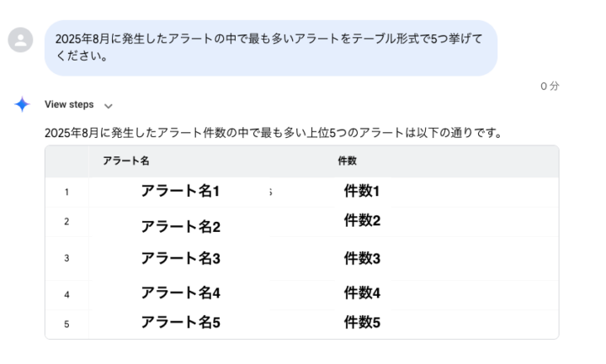Click the 件数2 cell
Image resolution: width=606 pixels, height=364 pixels.
pos(362,220)
